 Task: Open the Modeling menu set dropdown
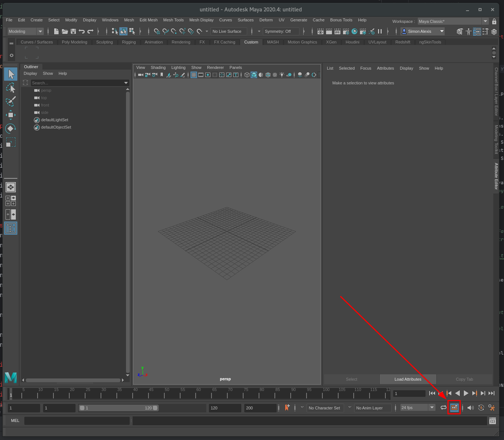(x=26, y=31)
